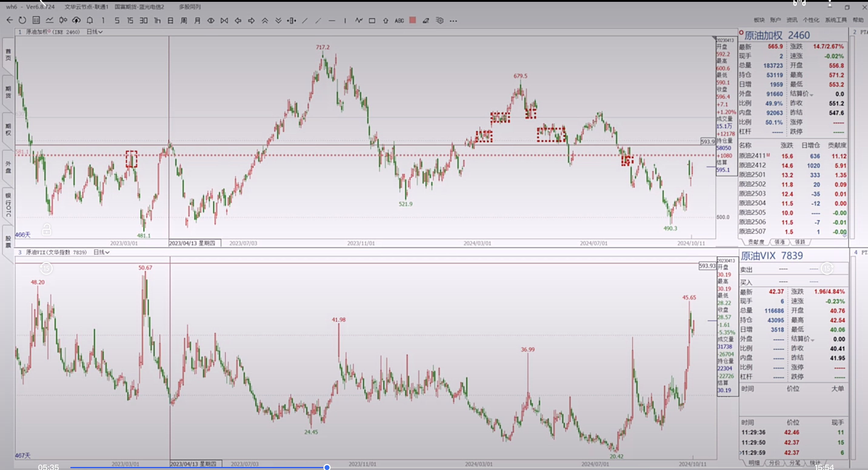Image resolution: width=868 pixels, height=470 pixels.
Task: Click the back arrow in toolbar
Action: [9, 20]
